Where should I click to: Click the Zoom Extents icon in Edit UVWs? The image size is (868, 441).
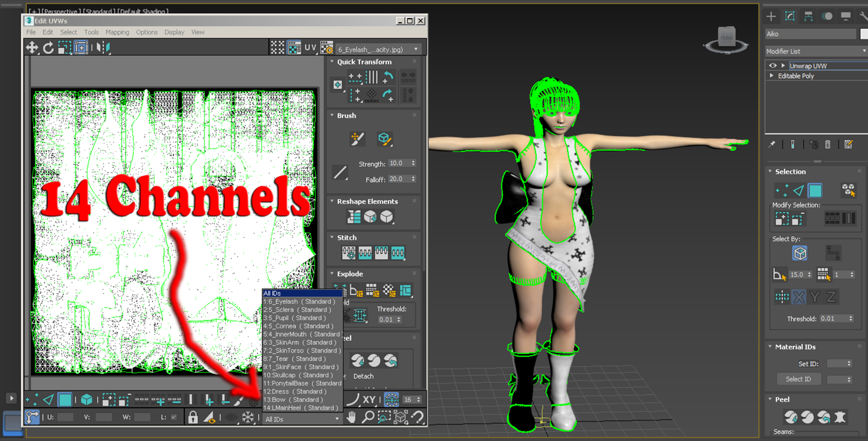[401, 417]
